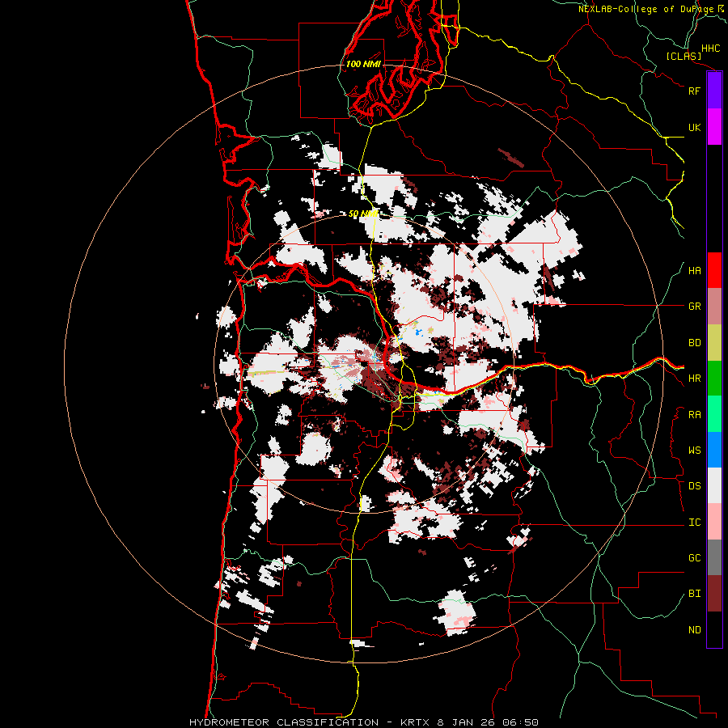Select the IC light pink legend swatch
This screenshot has height=728, width=728.
coord(714,522)
